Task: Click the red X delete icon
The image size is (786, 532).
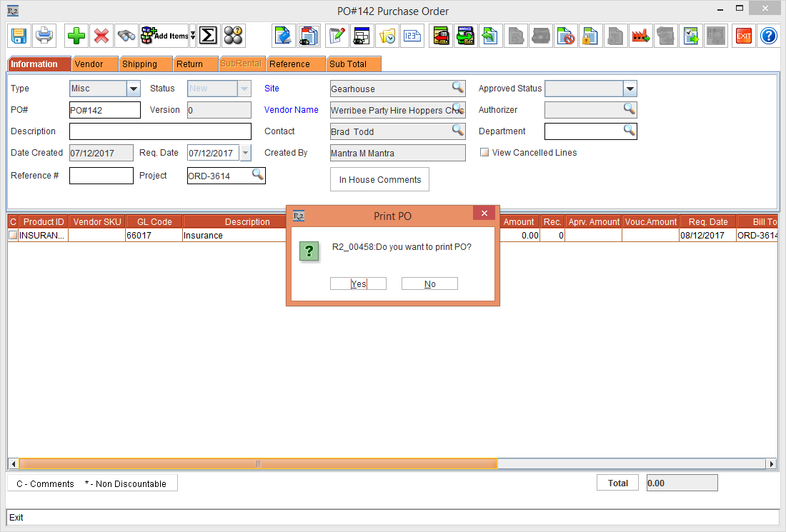Action: pyautogui.click(x=101, y=35)
